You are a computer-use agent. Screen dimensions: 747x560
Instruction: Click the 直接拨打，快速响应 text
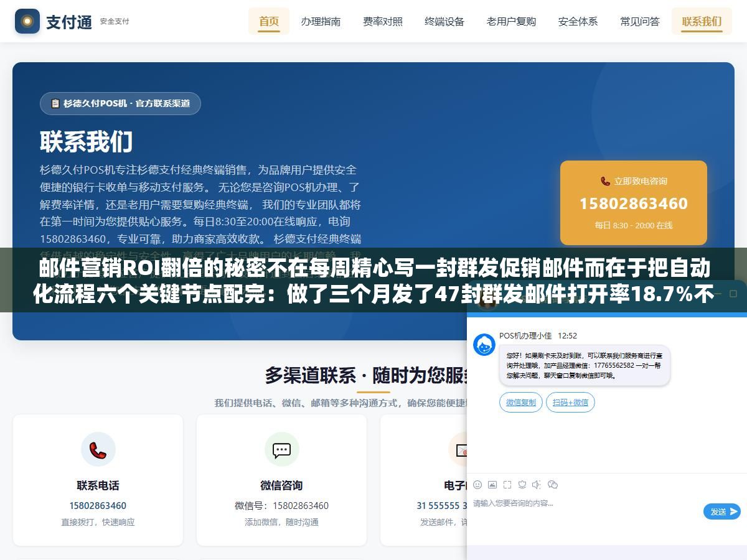pyautogui.click(x=98, y=522)
